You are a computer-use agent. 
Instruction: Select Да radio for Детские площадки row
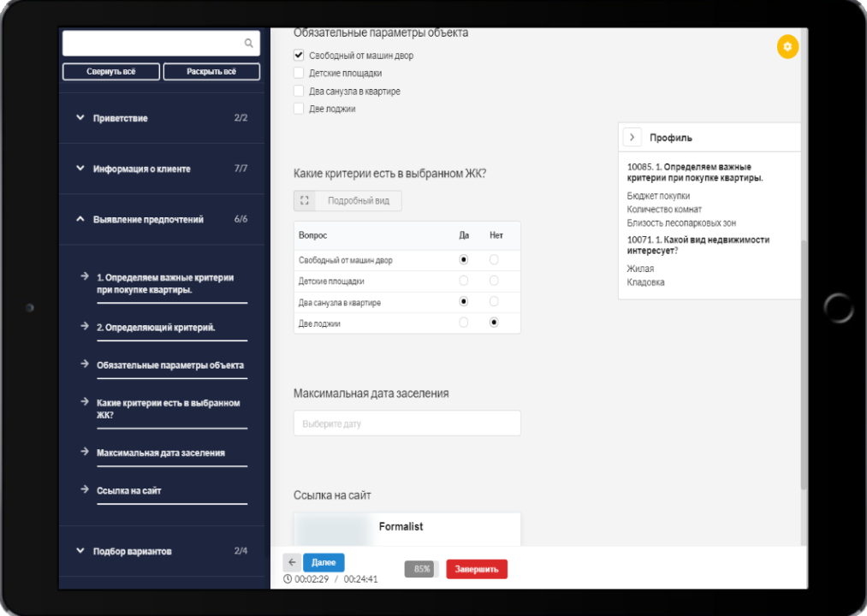pos(464,281)
